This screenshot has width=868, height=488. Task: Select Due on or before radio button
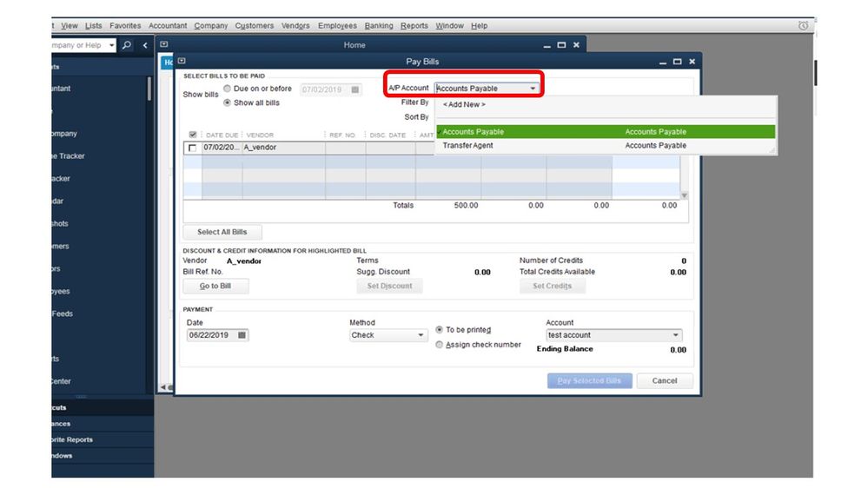tap(227, 89)
